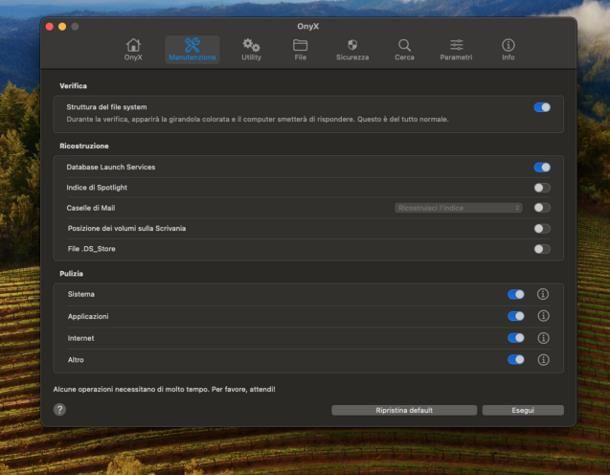This screenshot has width=610, height=475.
Task: Turn off Applicazioni cleaning switch
Action: [516, 316]
